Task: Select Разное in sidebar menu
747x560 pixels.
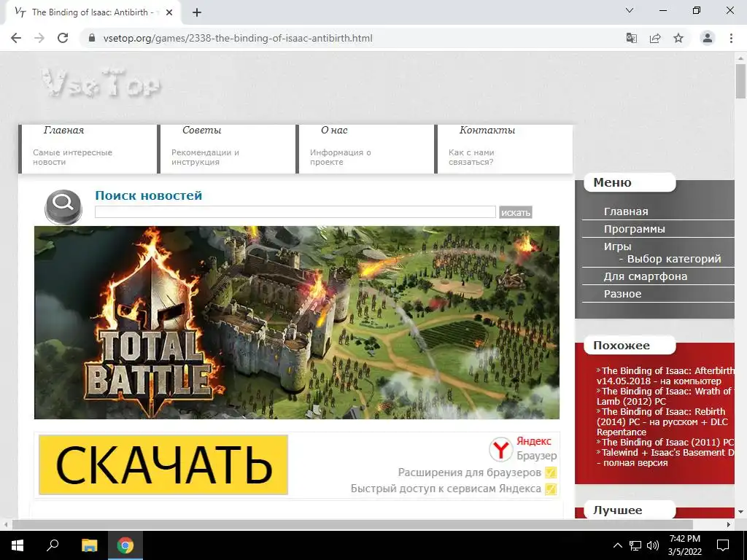Action: pyautogui.click(x=623, y=295)
